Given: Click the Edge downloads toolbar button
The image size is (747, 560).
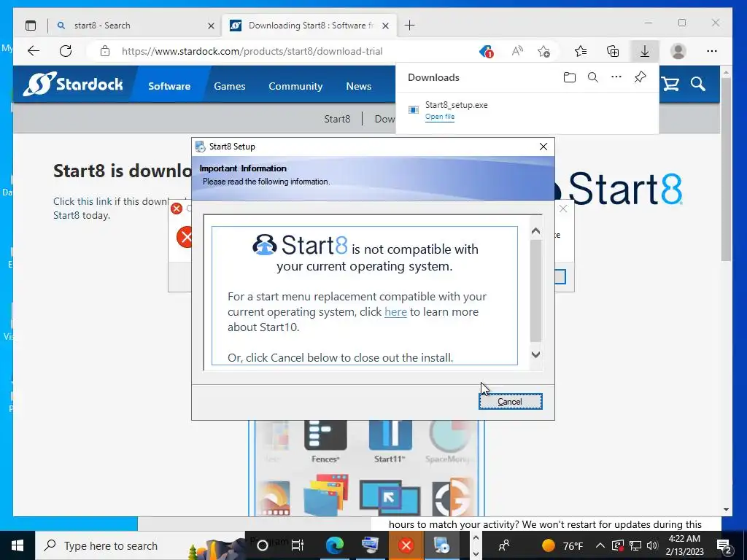Looking at the screenshot, I should pos(645,51).
